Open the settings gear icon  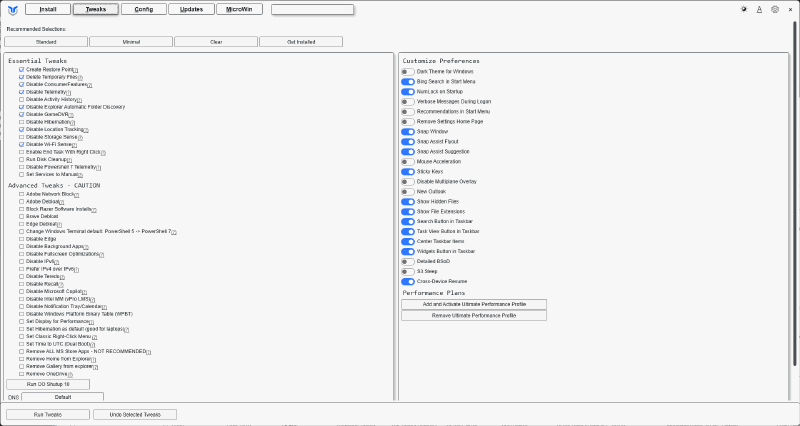tap(775, 9)
